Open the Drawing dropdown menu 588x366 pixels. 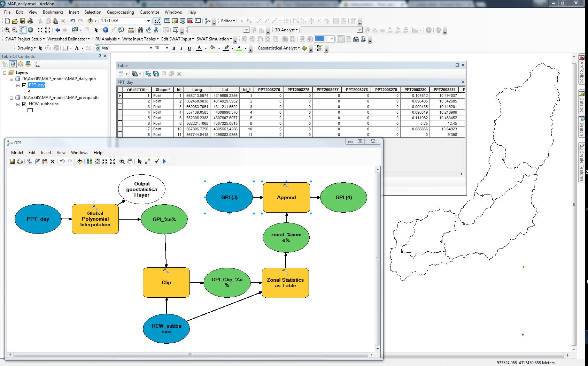tap(26, 48)
